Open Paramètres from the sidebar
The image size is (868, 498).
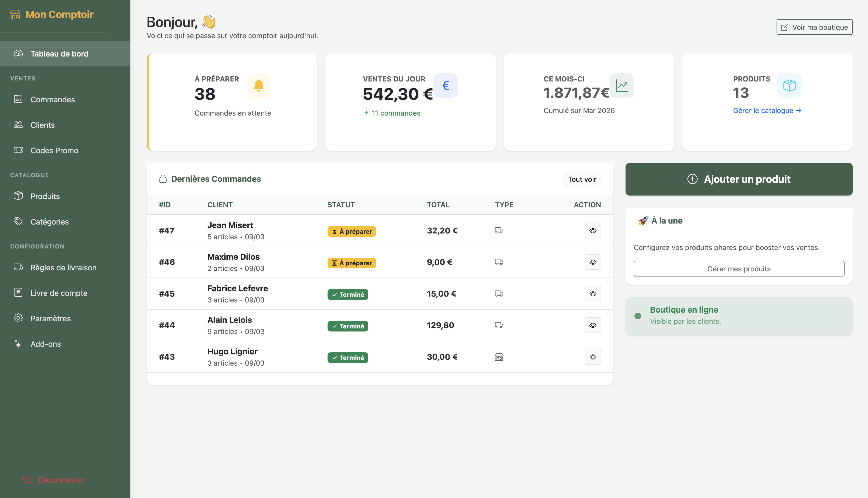coord(50,318)
